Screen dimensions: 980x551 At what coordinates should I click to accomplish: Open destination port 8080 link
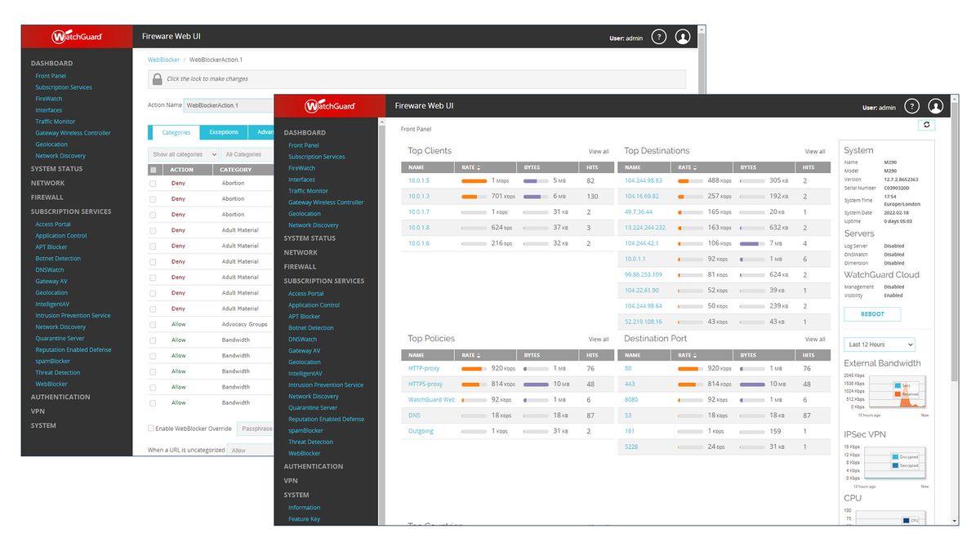pos(631,399)
